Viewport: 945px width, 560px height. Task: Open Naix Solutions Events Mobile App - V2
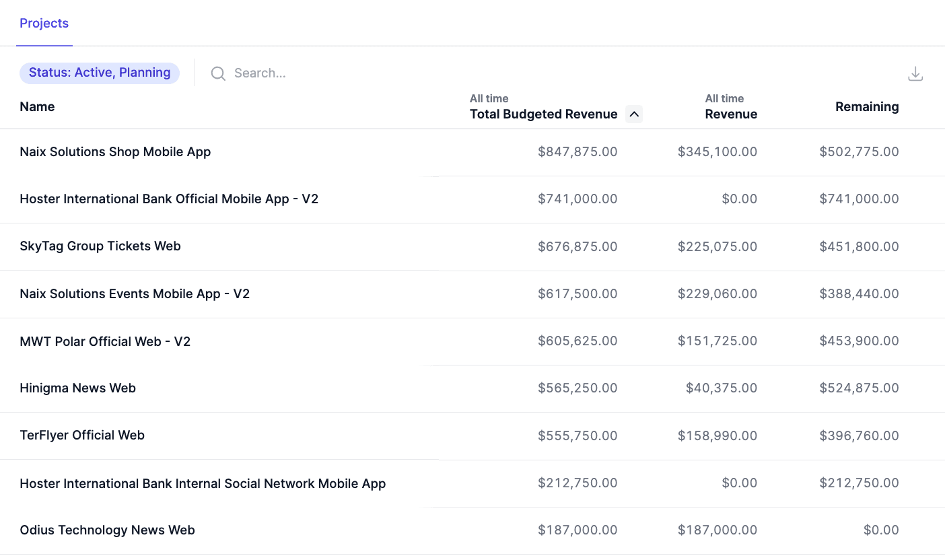(x=135, y=294)
